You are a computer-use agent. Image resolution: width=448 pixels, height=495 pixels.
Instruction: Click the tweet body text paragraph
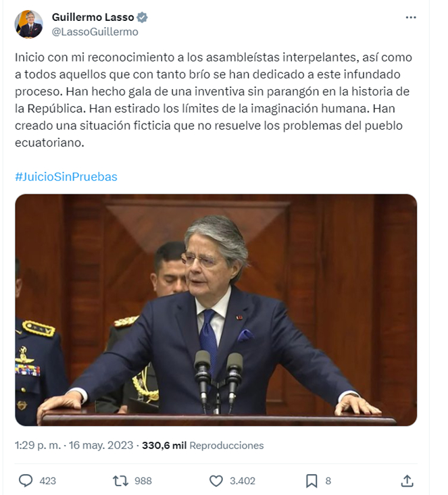point(214,100)
